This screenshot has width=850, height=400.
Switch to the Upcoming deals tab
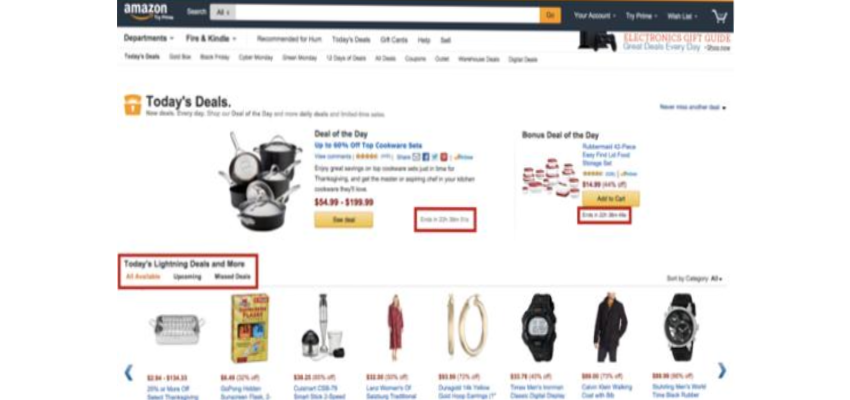(187, 277)
